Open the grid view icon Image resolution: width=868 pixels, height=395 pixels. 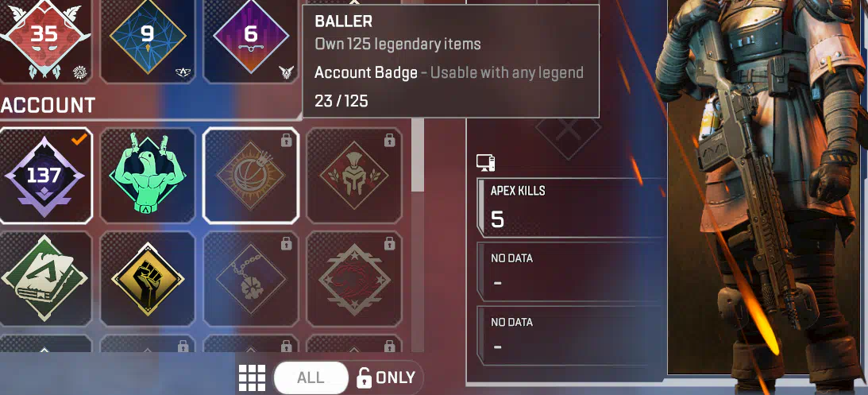coord(253,378)
